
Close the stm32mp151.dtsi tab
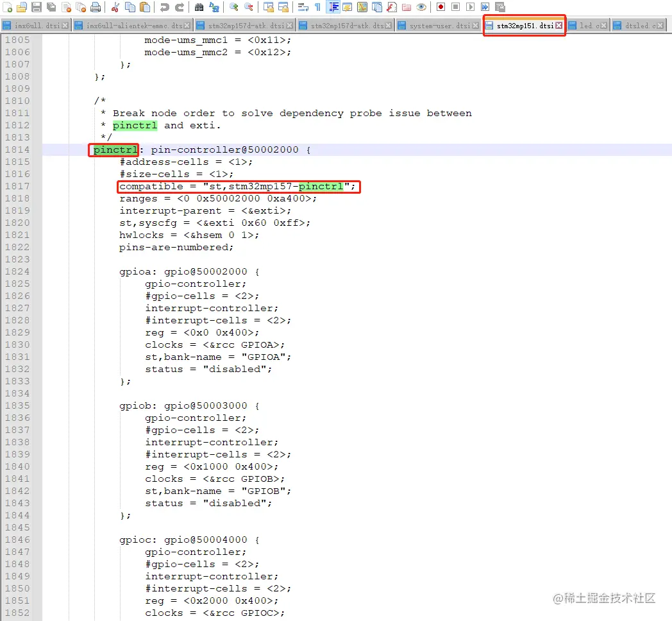point(559,26)
